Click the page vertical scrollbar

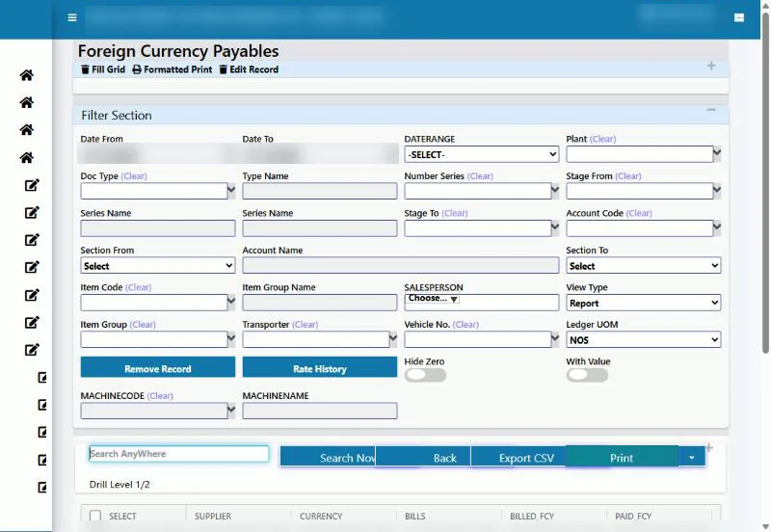(765, 182)
